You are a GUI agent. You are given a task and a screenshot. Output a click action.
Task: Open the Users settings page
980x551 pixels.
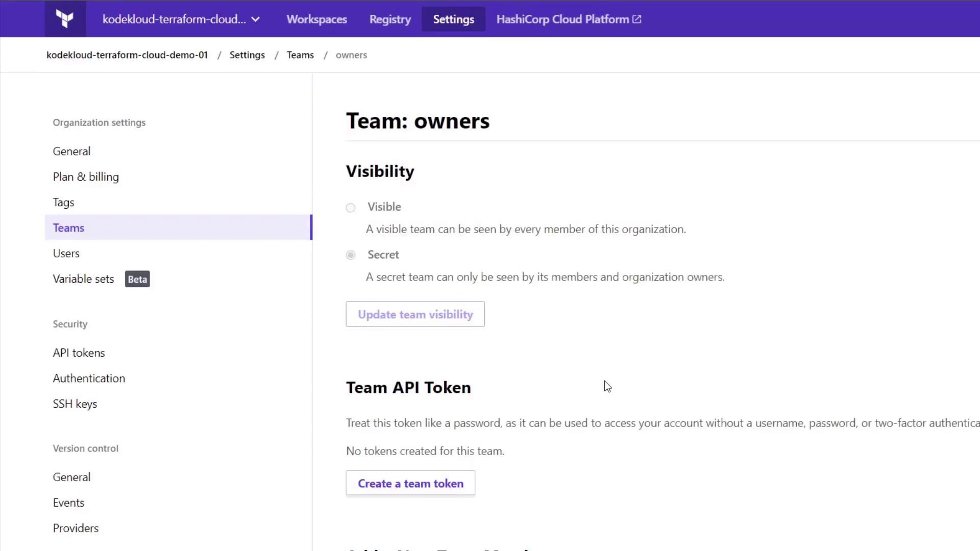(66, 254)
